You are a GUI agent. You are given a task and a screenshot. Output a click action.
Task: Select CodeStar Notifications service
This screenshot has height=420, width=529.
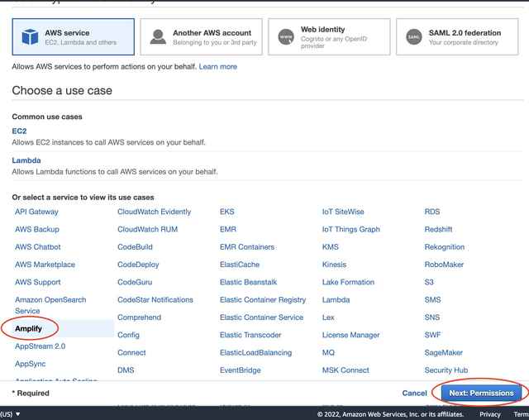[x=155, y=299]
